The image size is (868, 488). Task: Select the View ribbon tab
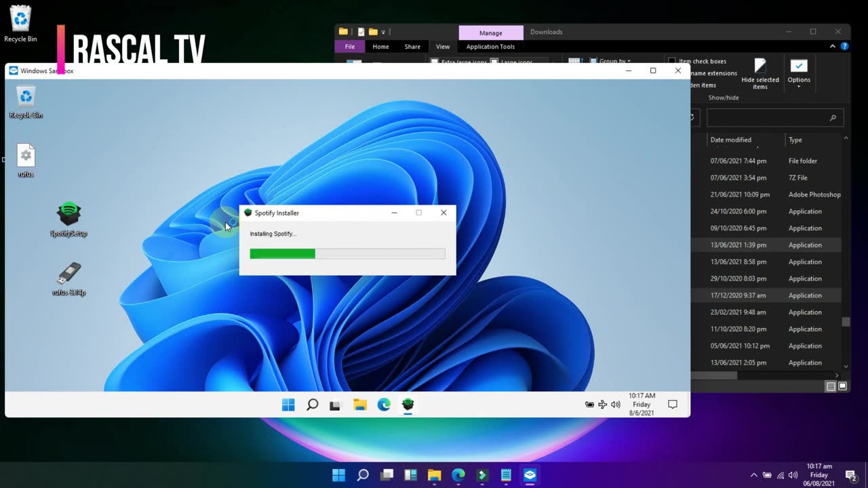point(443,47)
